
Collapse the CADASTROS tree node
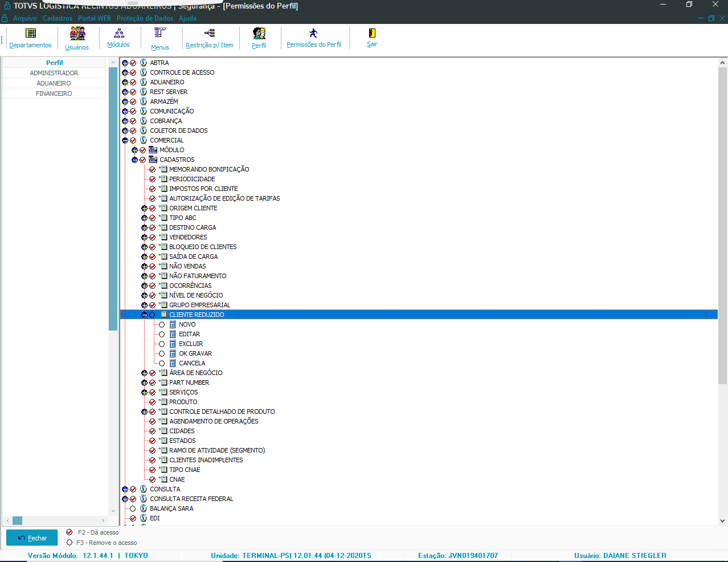click(134, 160)
